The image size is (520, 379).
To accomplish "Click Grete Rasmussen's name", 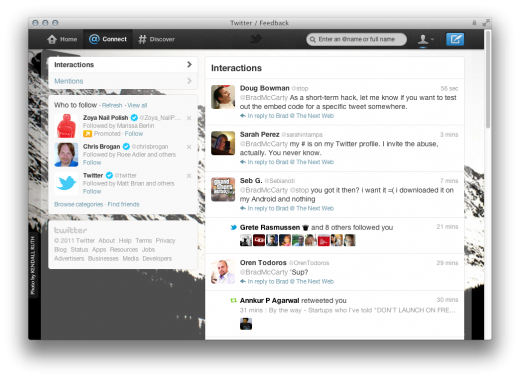I will pos(270,228).
